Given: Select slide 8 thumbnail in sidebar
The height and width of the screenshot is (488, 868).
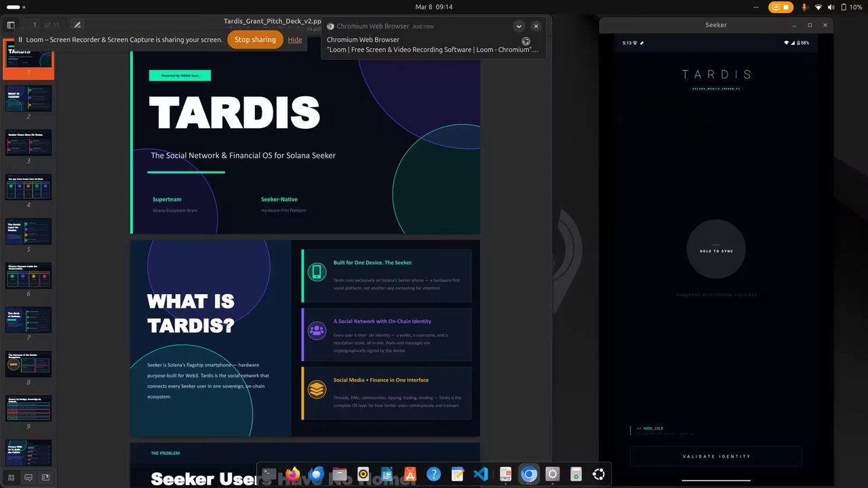Looking at the screenshot, I should pos(28,364).
